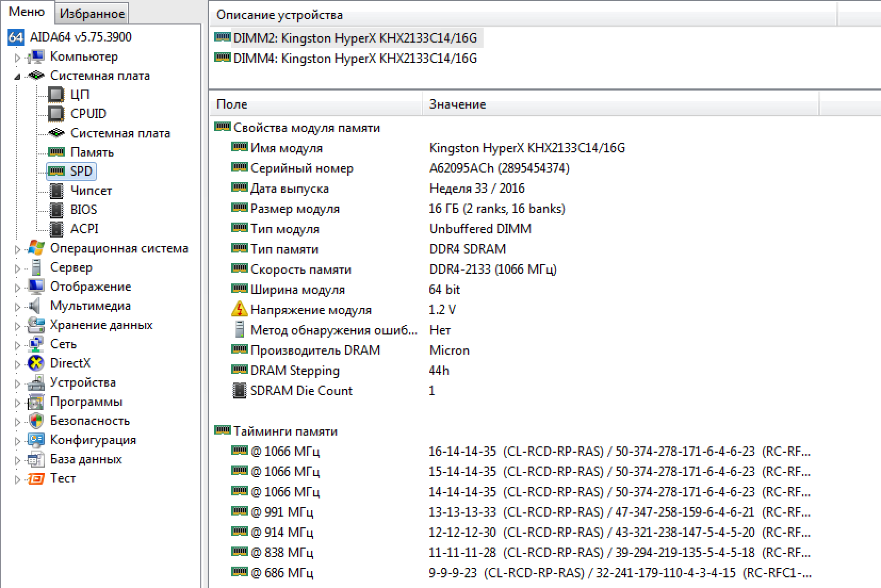This screenshot has height=588, width=881.
Task: Expand the Сеть tree node
Action: coord(17,345)
